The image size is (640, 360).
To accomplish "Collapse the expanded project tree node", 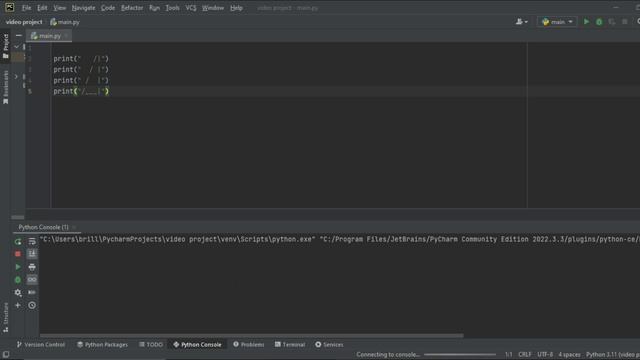I will [x=16, y=47].
